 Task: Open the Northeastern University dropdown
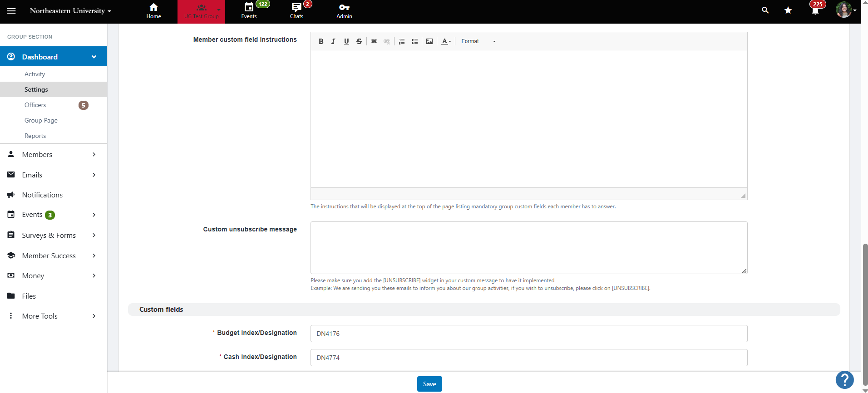(x=70, y=11)
